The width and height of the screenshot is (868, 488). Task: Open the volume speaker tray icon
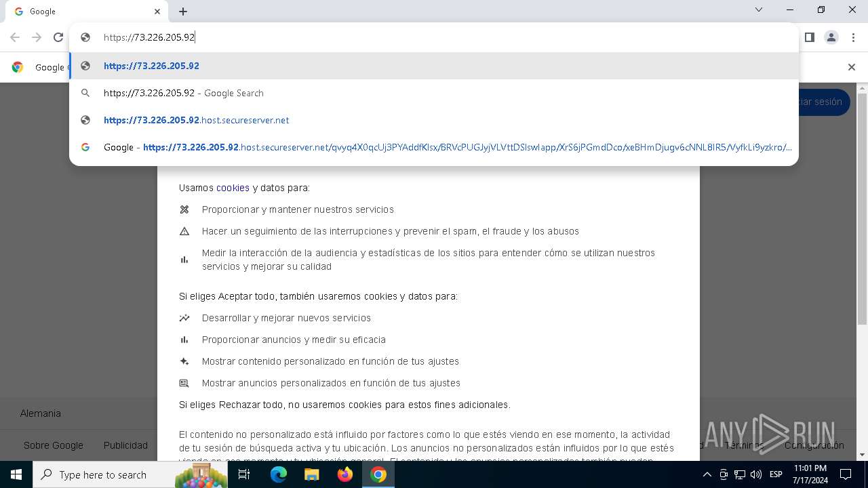point(756,474)
